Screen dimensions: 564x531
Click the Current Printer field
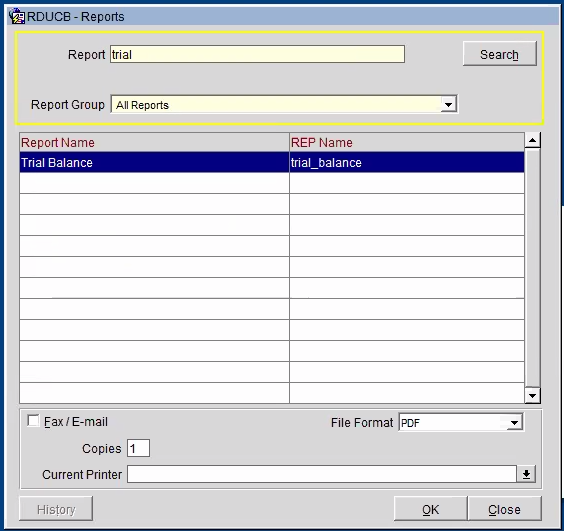[x=322, y=474]
